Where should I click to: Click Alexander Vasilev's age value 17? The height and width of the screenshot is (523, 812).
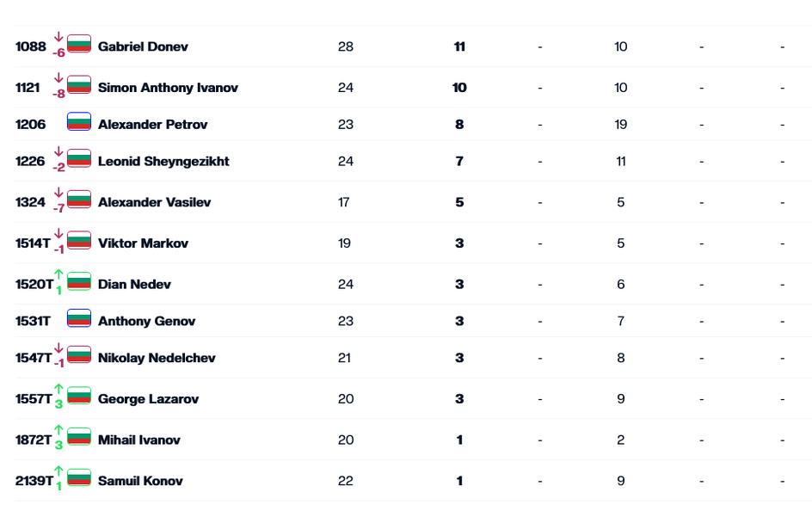[344, 202]
